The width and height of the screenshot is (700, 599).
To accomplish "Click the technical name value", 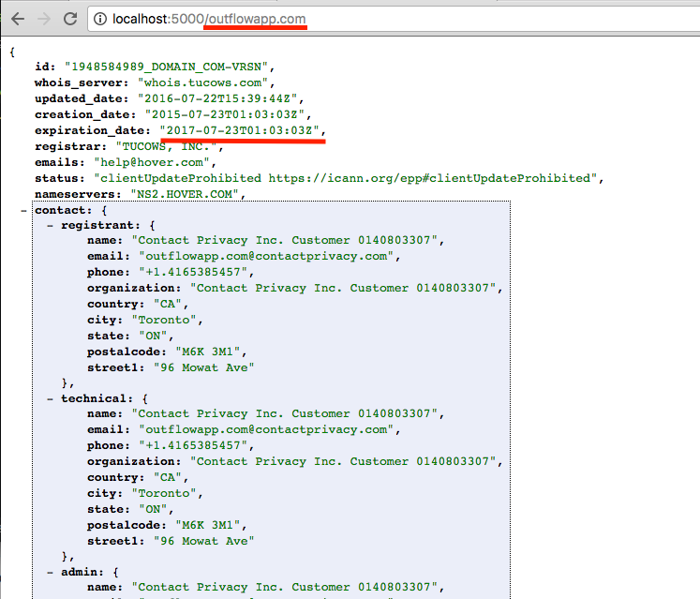I will [x=284, y=413].
